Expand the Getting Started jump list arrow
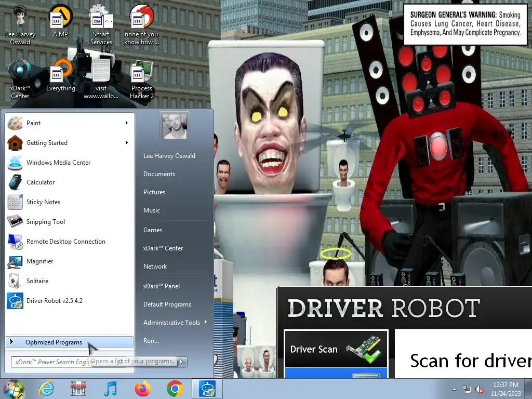 [x=127, y=143]
